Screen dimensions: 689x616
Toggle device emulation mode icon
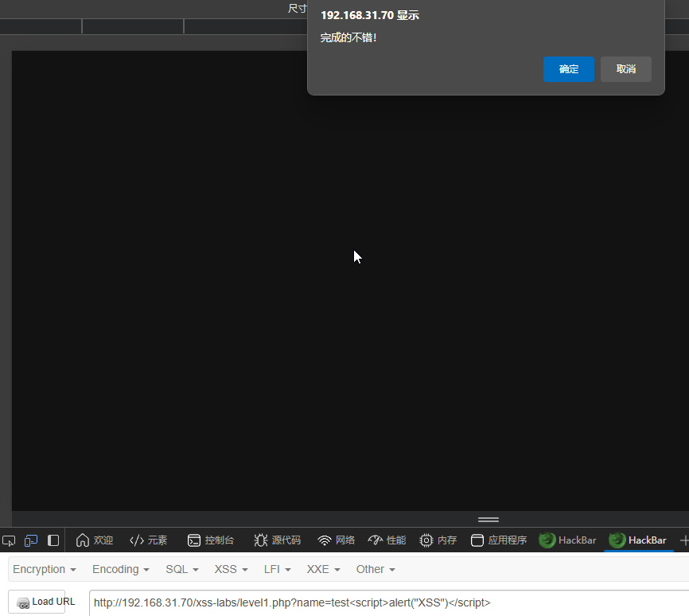31,540
